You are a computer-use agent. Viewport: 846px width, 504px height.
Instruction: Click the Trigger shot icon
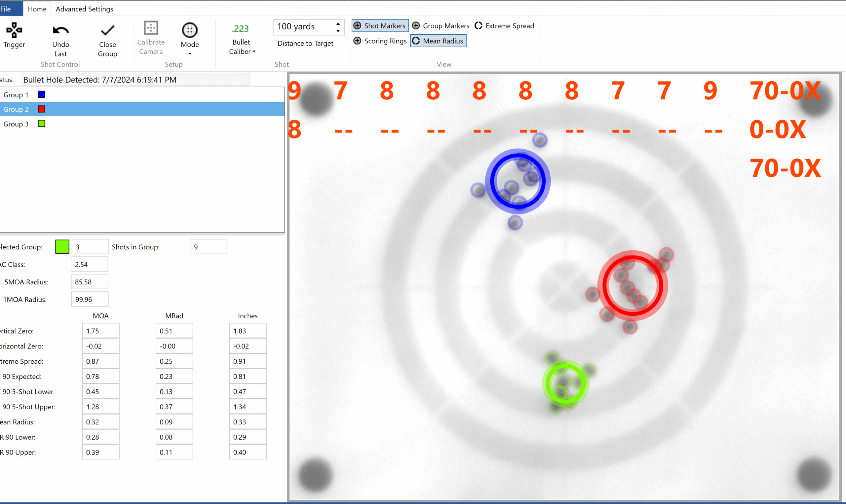[14, 31]
